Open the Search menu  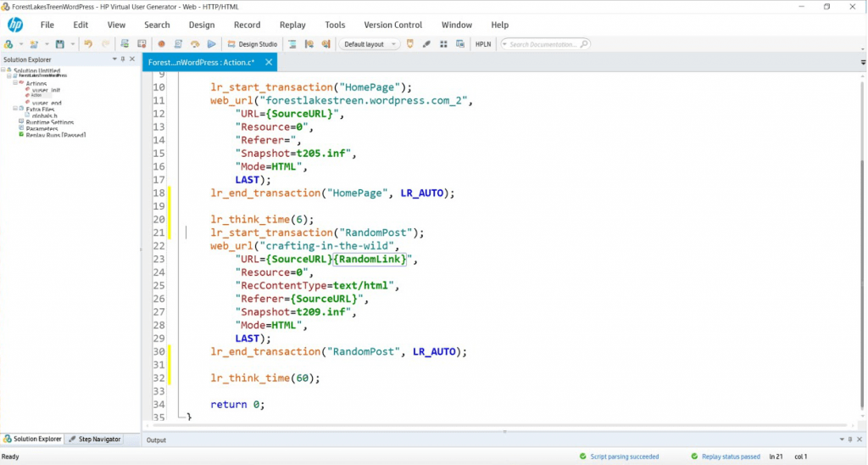click(157, 25)
